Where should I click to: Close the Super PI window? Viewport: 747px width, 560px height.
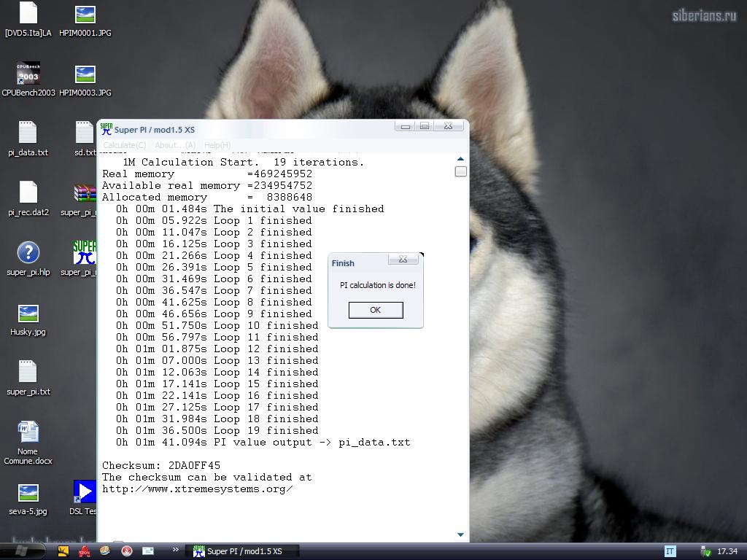449,126
